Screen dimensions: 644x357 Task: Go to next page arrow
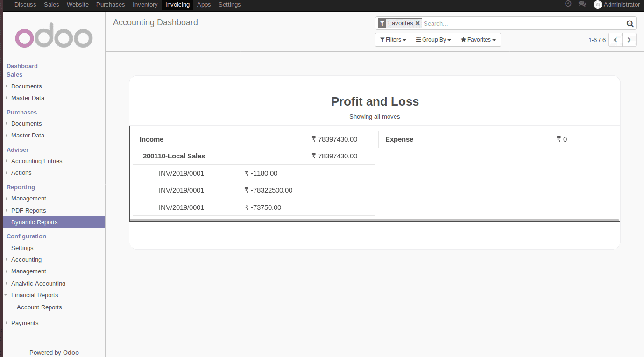tap(630, 40)
